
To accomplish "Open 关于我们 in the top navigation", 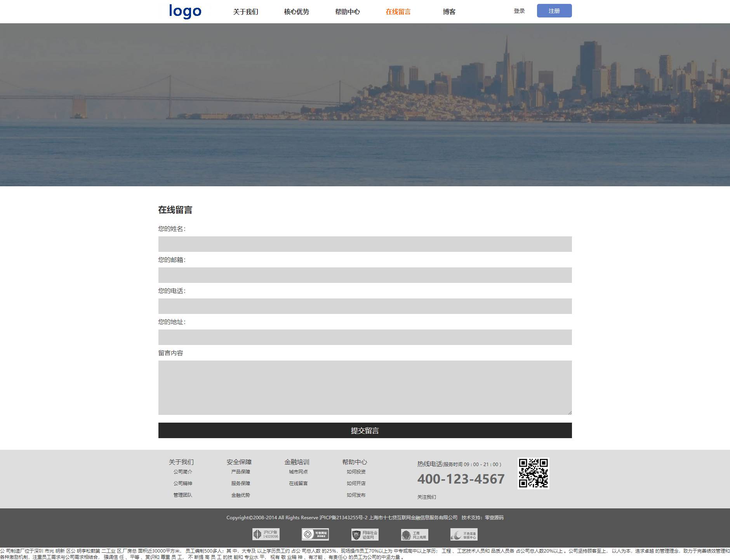I will [x=245, y=12].
